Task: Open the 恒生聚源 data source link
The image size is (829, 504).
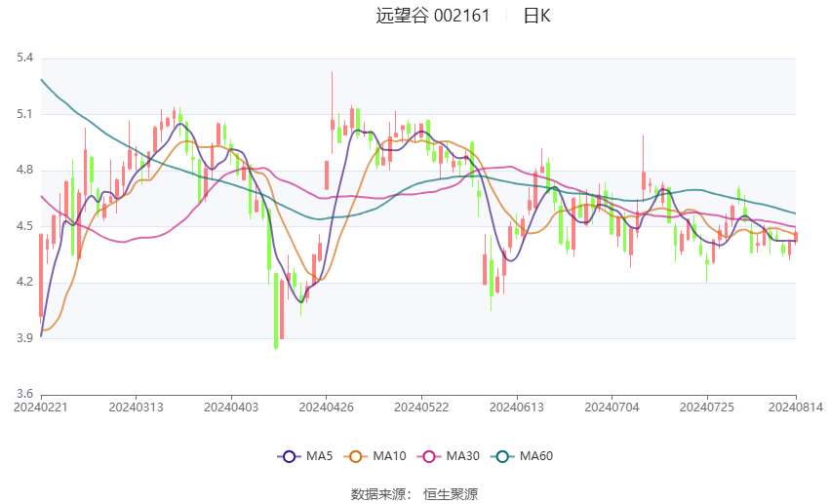Action: 451,494
